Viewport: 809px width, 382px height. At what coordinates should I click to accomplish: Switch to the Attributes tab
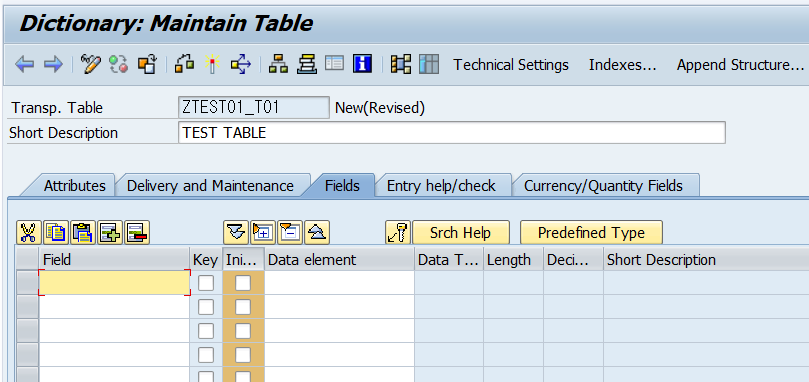click(74, 186)
